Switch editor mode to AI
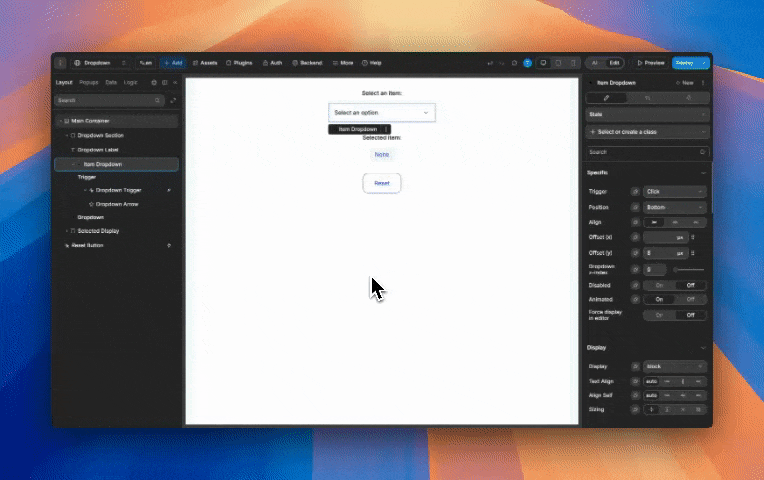Viewport: 764px width, 480px height. tap(594, 63)
